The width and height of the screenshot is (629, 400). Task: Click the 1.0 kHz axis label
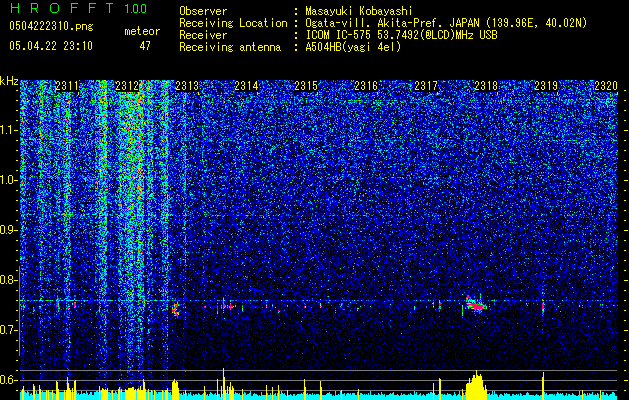[x=8, y=180]
